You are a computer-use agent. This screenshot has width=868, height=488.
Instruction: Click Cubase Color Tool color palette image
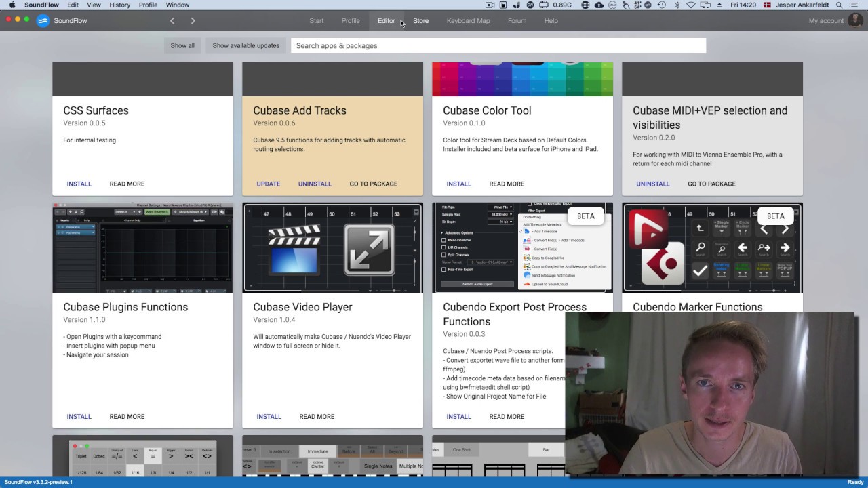(522, 79)
